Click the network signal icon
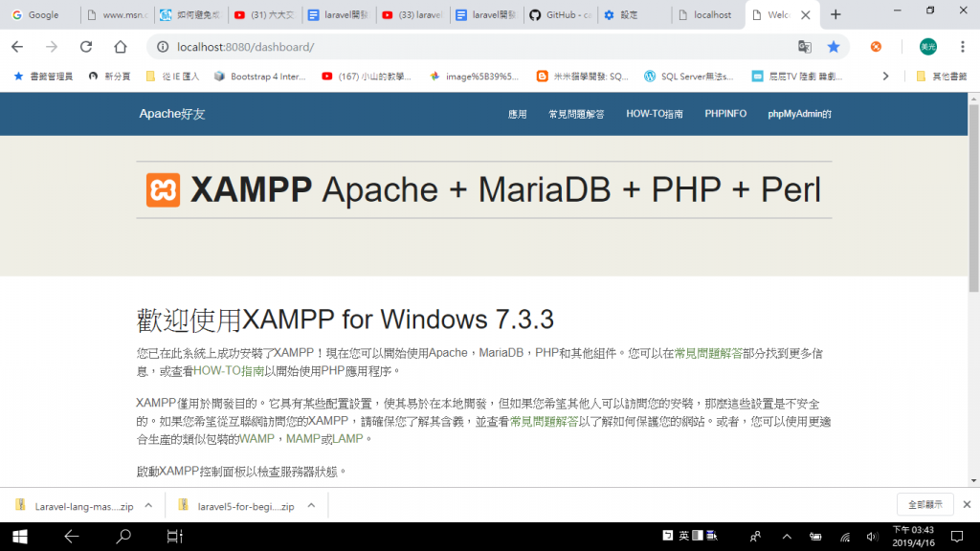This screenshot has width=980, height=551. 845,537
